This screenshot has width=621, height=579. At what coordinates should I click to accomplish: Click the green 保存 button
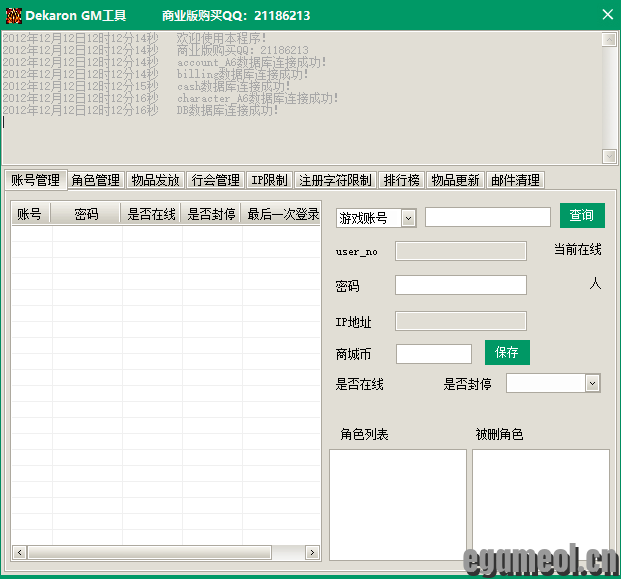(x=507, y=352)
